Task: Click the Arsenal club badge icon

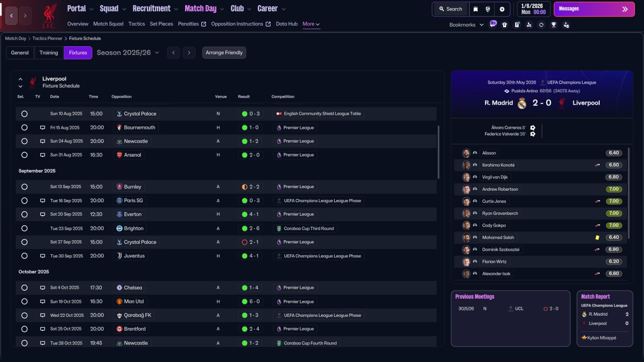Action: [119, 155]
